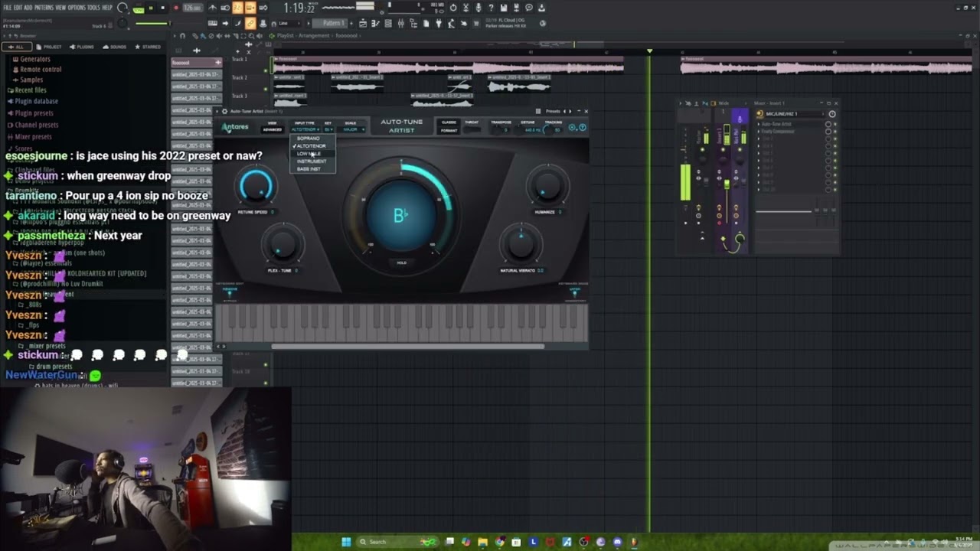
Task: Open the PATTERNS menu
Action: click(x=44, y=8)
